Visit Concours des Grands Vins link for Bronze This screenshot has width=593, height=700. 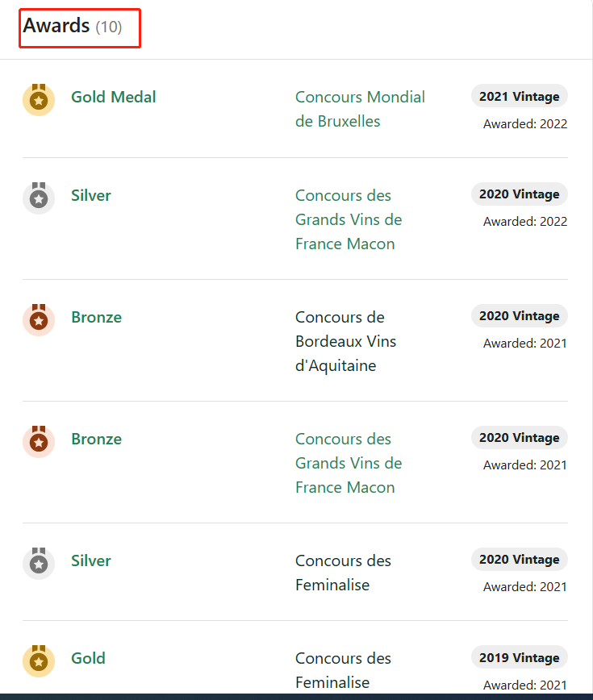[x=349, y=463]
